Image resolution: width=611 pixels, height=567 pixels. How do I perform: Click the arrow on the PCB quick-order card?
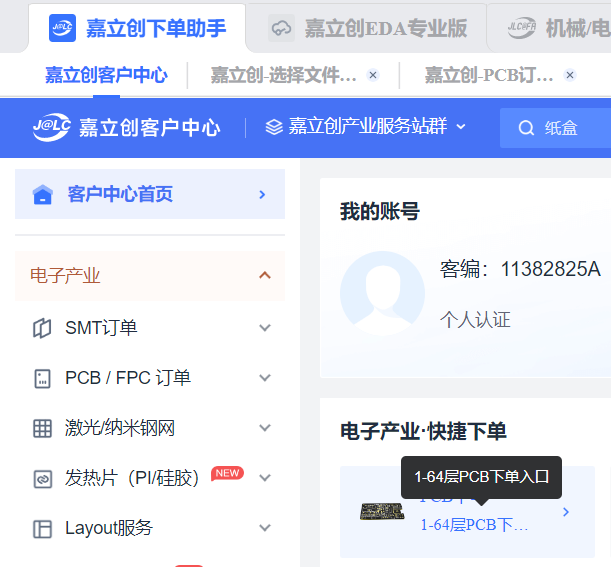pyautogui.click(x=566, y=512)
